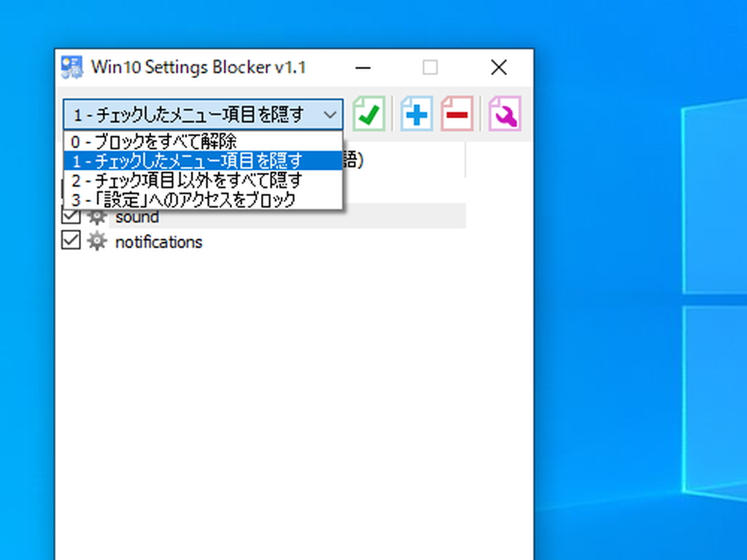Close the Win10 Settings Blocker window
Image resolution: width=747 pixels, height=560 pixels.
click(x=499, y=68)
